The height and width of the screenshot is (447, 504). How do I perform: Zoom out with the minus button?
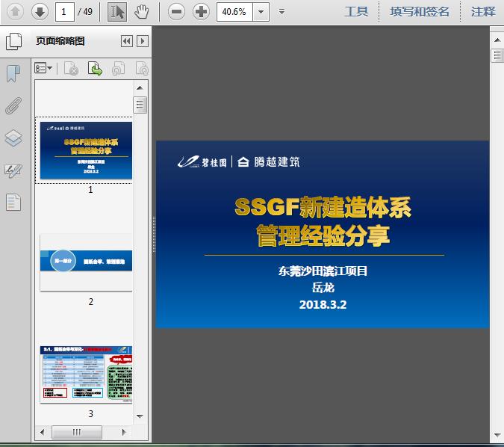(176, 12)
